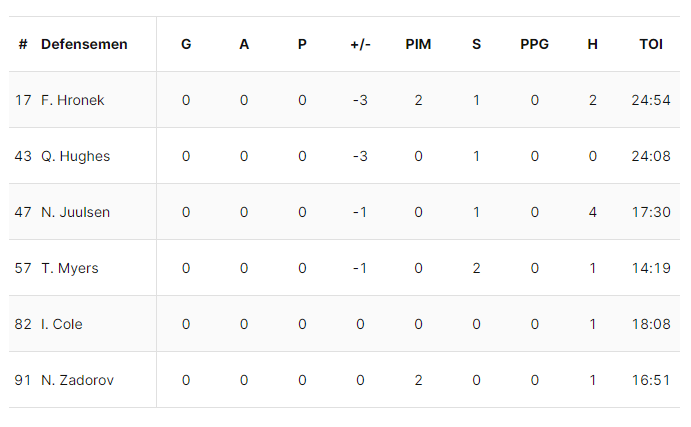Sort by the A (assists) column header
The image size is (691, 427).
click(x=244, y=45)
